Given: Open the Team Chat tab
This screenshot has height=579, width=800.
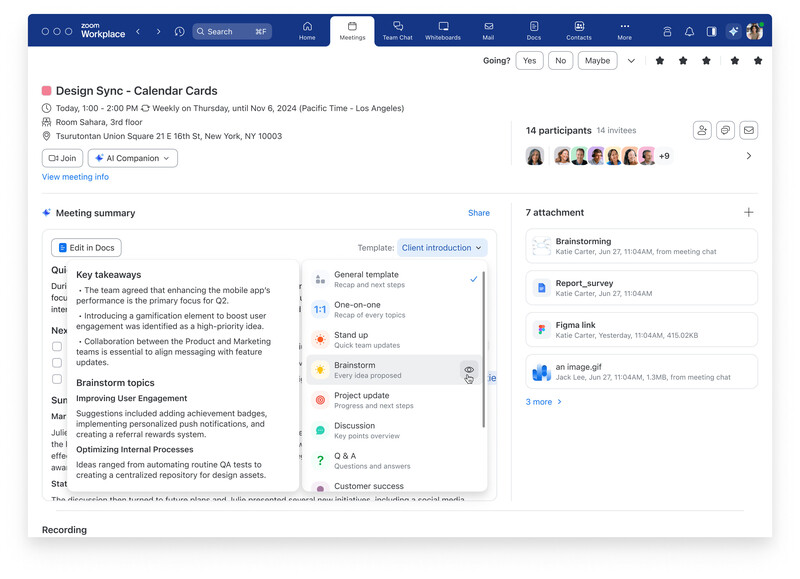Looking at the screenshot, I should [397, 30].
